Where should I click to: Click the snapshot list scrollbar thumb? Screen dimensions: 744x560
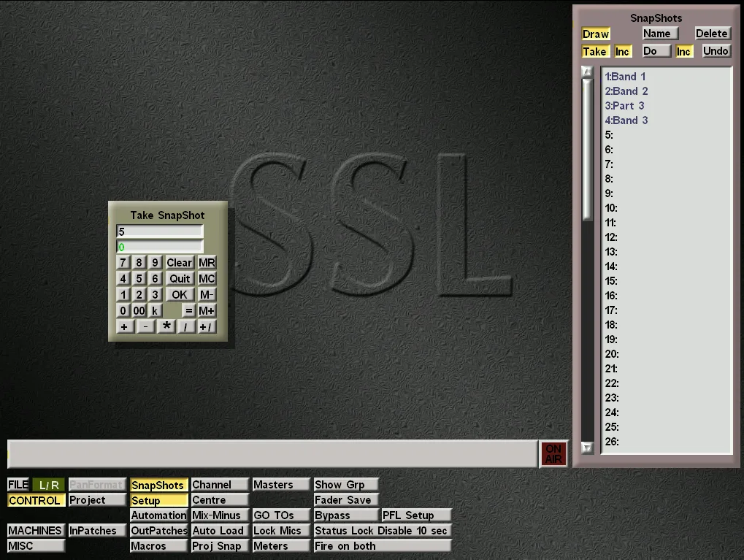point(588,150)
